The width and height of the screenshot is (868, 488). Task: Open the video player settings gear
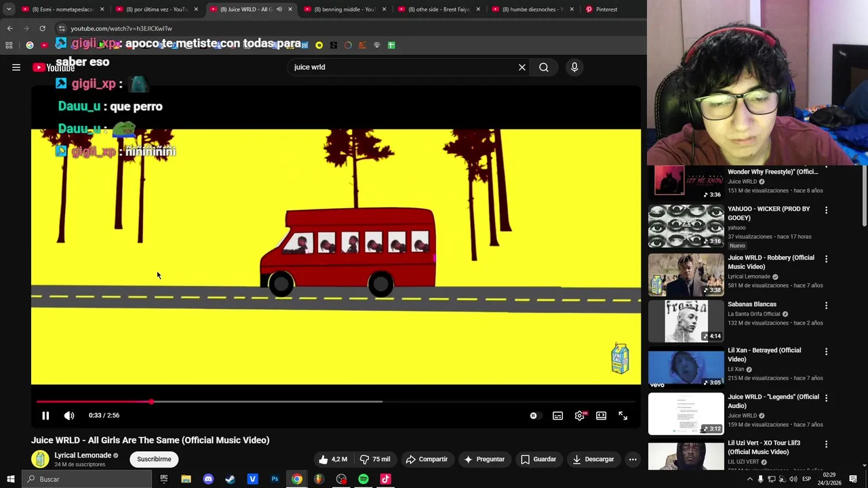[x=580, y=415]
